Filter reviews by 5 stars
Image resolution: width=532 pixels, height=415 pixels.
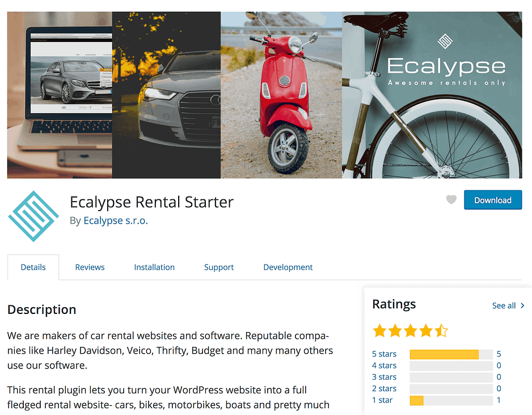pos(384,354)
